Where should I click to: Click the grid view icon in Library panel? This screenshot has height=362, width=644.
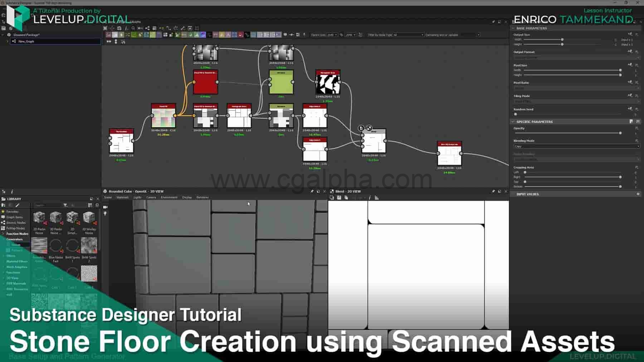90,205
